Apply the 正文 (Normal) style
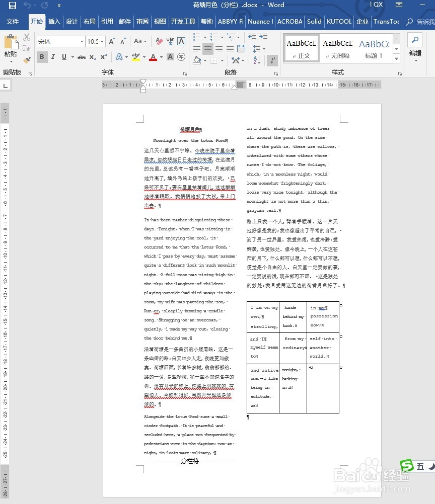The height and width of the screenshot is (504, 435). point(302,48)
